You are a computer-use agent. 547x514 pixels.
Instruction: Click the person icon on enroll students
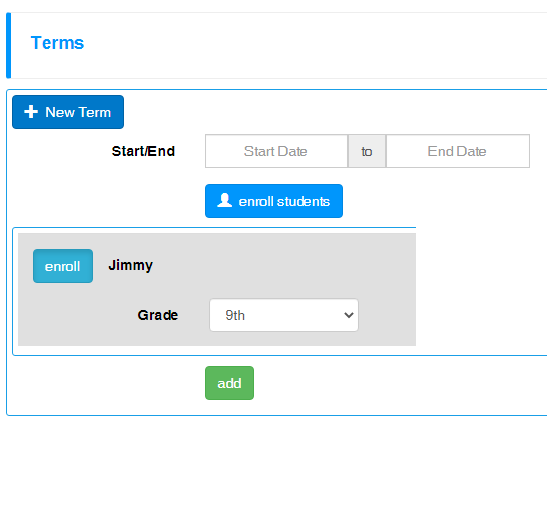[224, 200]
